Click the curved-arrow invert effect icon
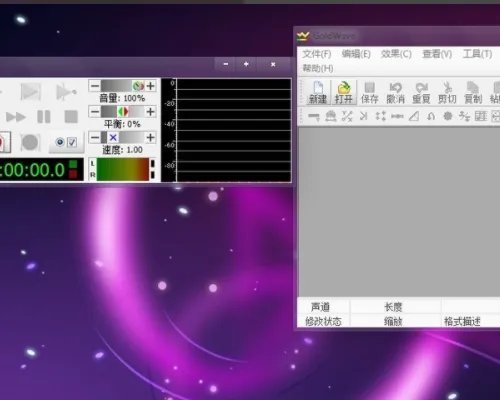 pos(431,116)
